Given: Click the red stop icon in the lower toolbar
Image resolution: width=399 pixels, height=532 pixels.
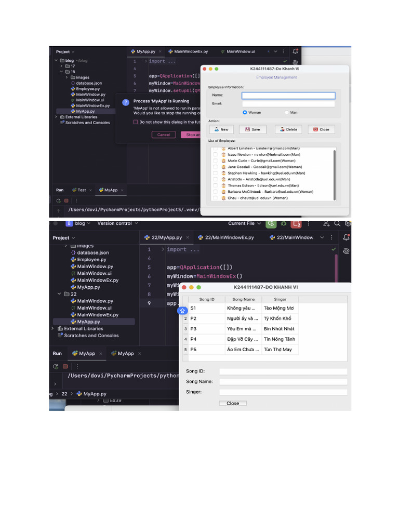Looking at the screenshot, I should (296, 224).
